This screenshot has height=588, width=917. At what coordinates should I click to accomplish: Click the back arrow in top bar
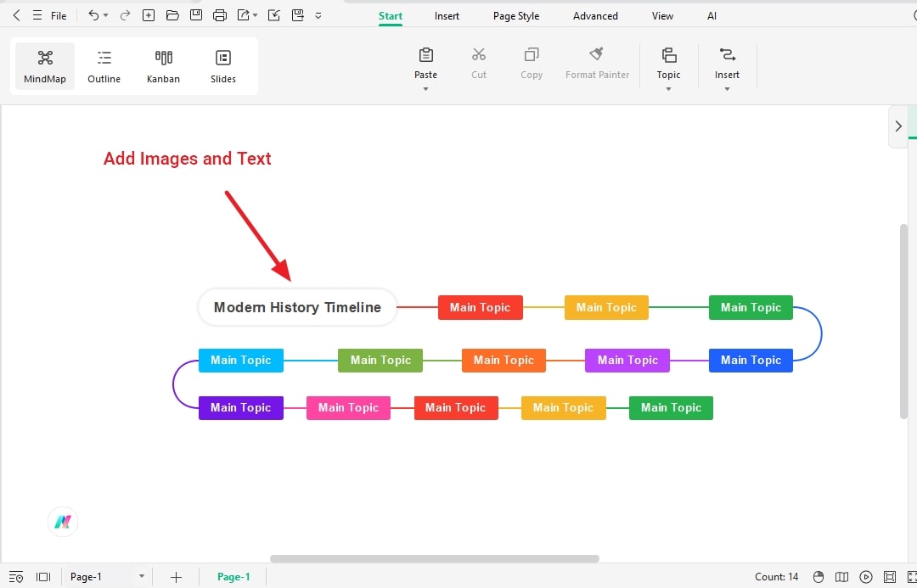(x=16, y=16)
